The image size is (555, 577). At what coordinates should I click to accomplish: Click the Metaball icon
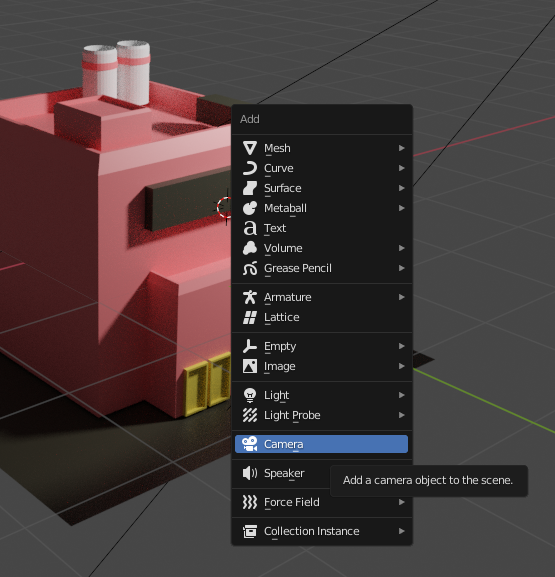coord(250,208)
